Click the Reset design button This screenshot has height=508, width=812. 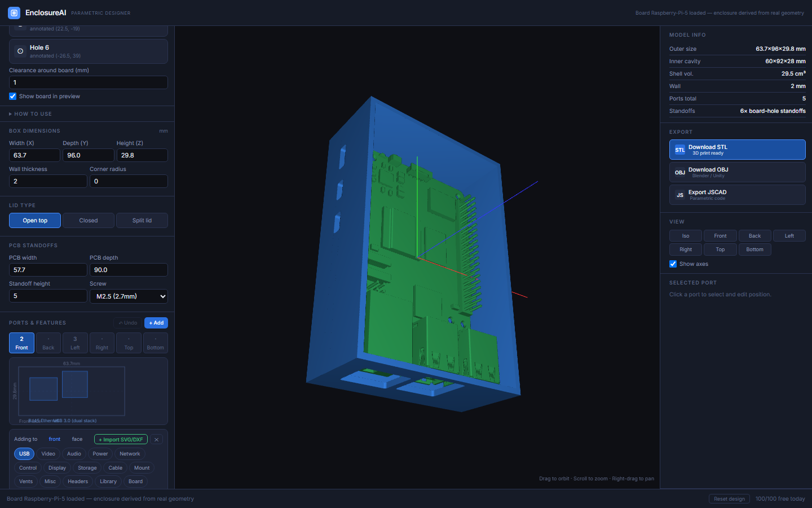click(729, 498)
